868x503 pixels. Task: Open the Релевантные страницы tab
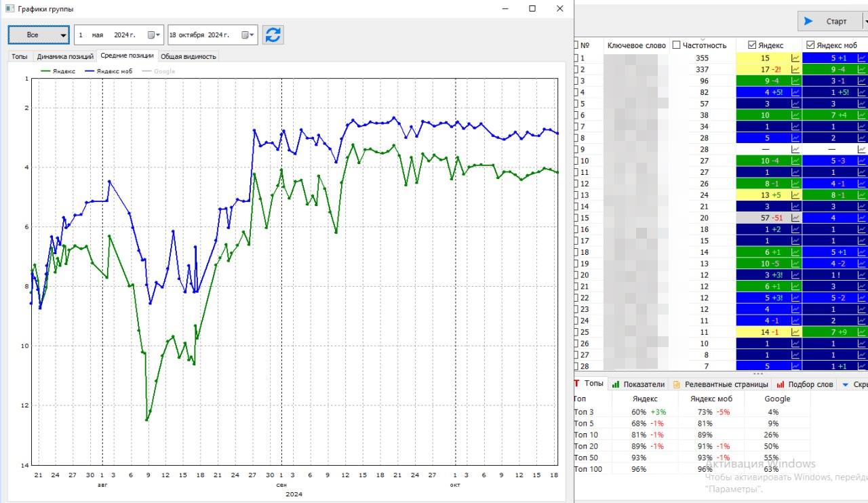click(720, 384)
